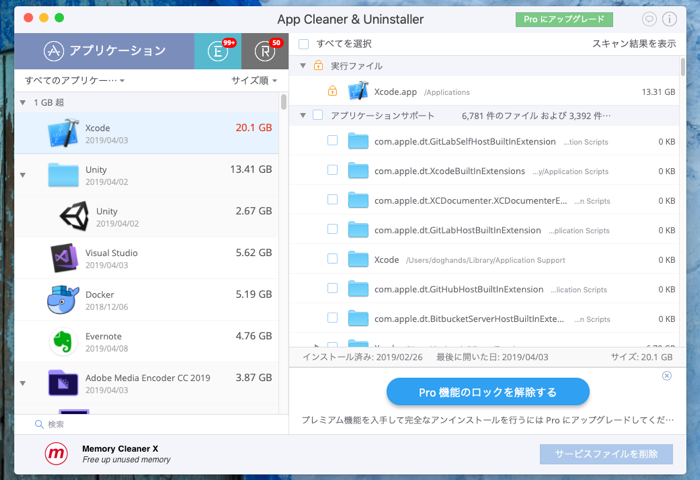Check the BitbucketServerHostBuiltInExte checkbox

point(333,318)
